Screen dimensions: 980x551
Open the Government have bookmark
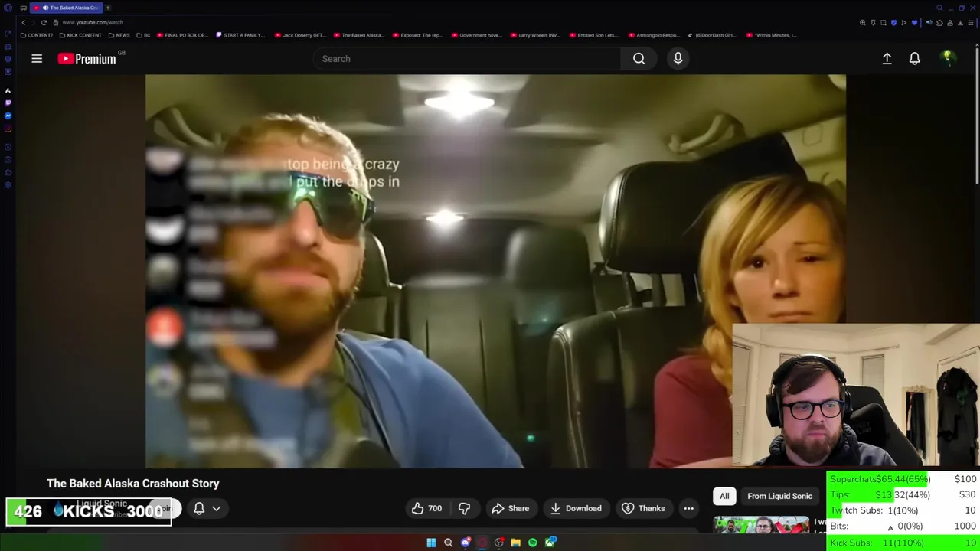(476, 35)
